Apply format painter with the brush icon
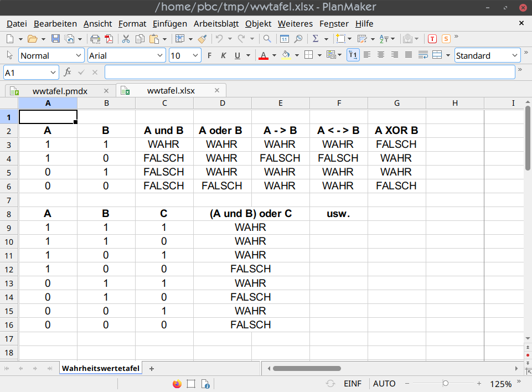This screenshot has width=532, height=392. tap(203, 39)
